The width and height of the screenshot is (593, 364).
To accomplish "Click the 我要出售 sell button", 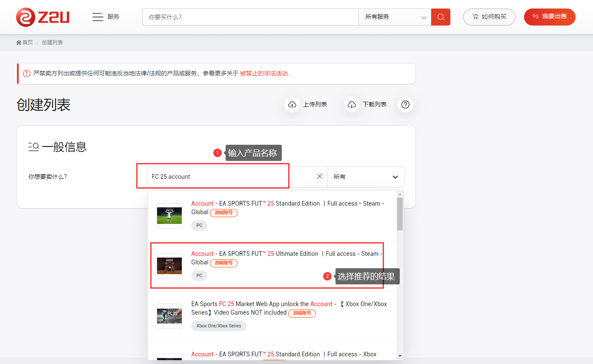I will tap(550, 17).
